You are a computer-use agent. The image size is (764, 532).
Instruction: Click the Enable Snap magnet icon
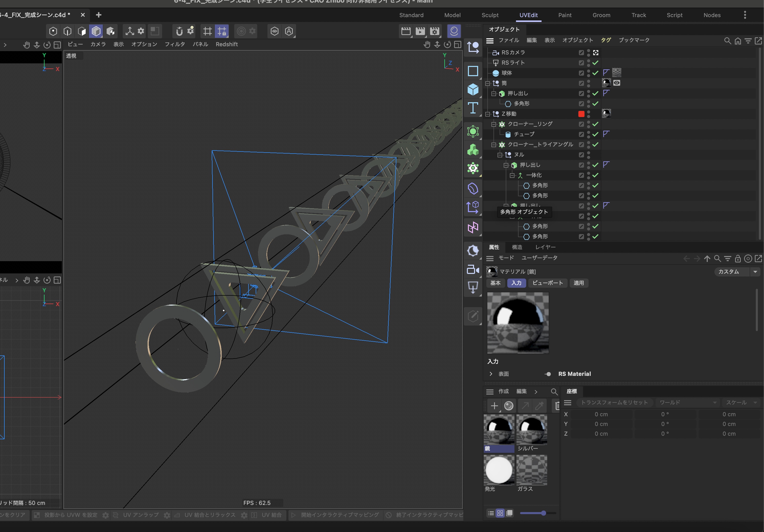pos(179,31)
